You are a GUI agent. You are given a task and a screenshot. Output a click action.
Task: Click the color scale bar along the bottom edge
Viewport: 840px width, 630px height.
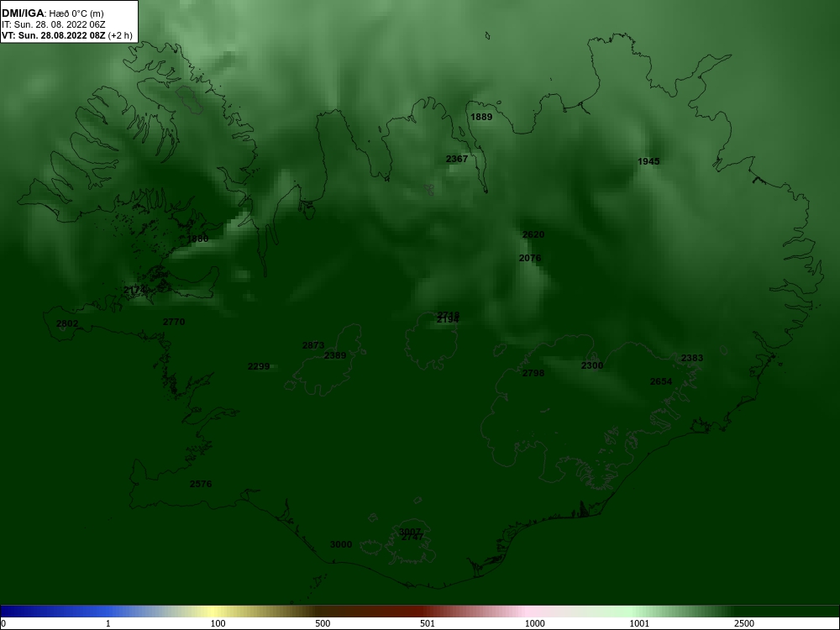click(x=420, y=612)
